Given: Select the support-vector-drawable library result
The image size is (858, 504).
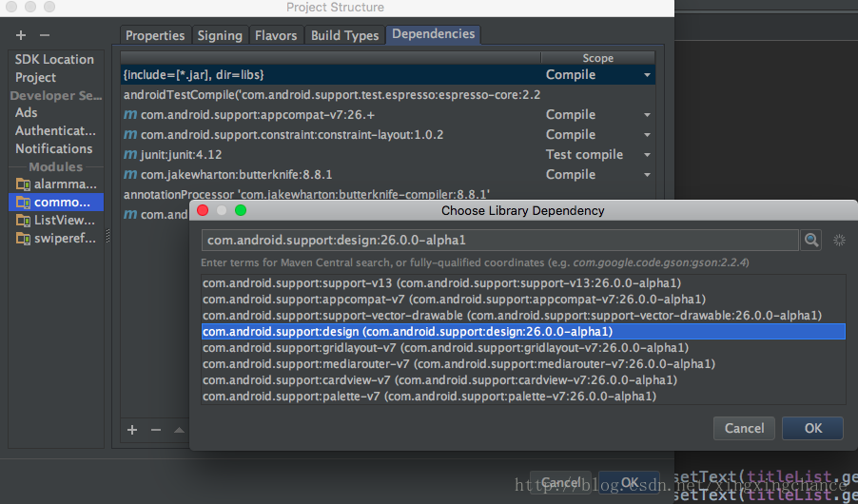Looking at the screenshot, I should [523, 315].
